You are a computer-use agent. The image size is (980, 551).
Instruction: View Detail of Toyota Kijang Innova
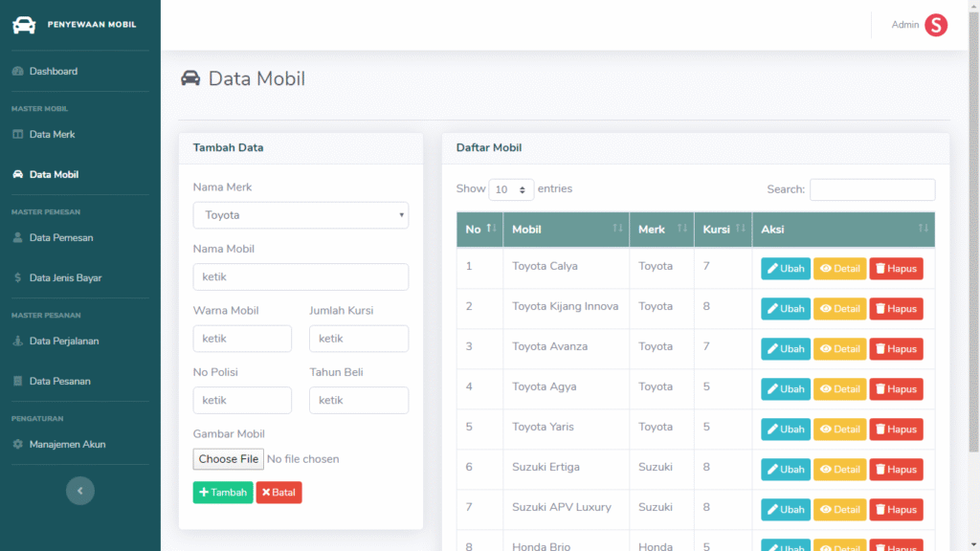(840, 309)
